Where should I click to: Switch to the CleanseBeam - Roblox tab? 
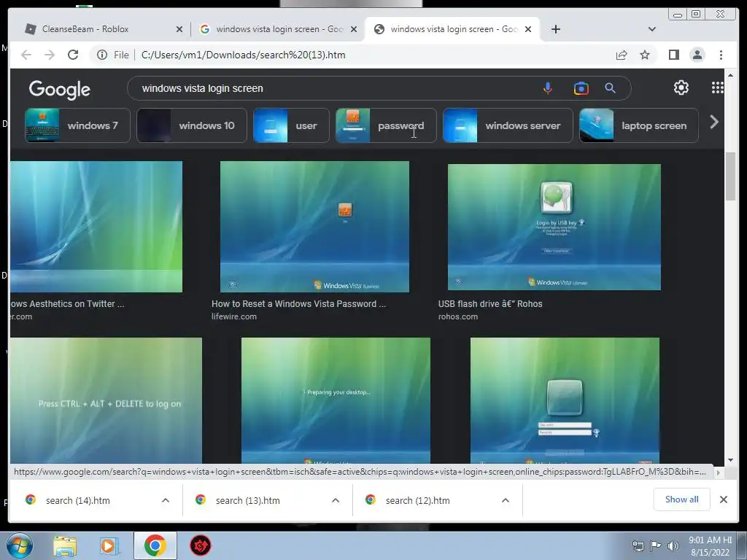pyautogui.click(x=103, y=29)
